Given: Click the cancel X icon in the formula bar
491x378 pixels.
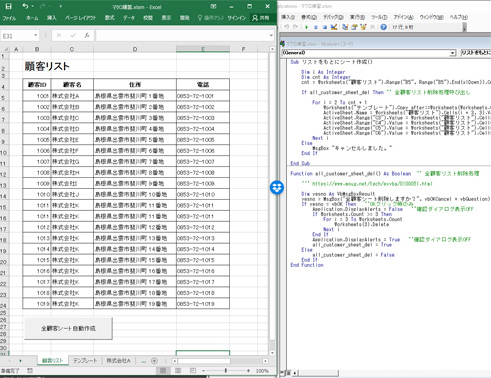Looking at the screenshot, I should [59, 35].
